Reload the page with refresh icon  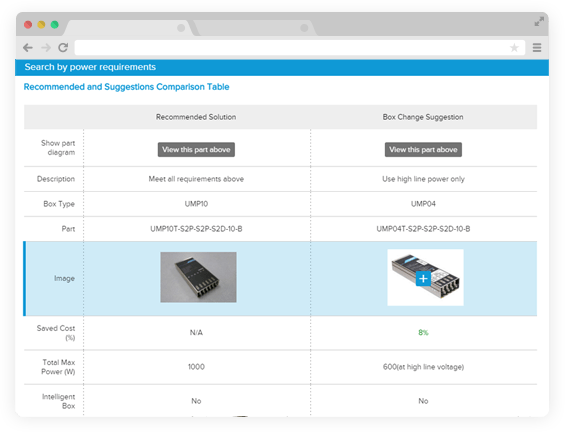pyautogui.click(x=63, y=47)
